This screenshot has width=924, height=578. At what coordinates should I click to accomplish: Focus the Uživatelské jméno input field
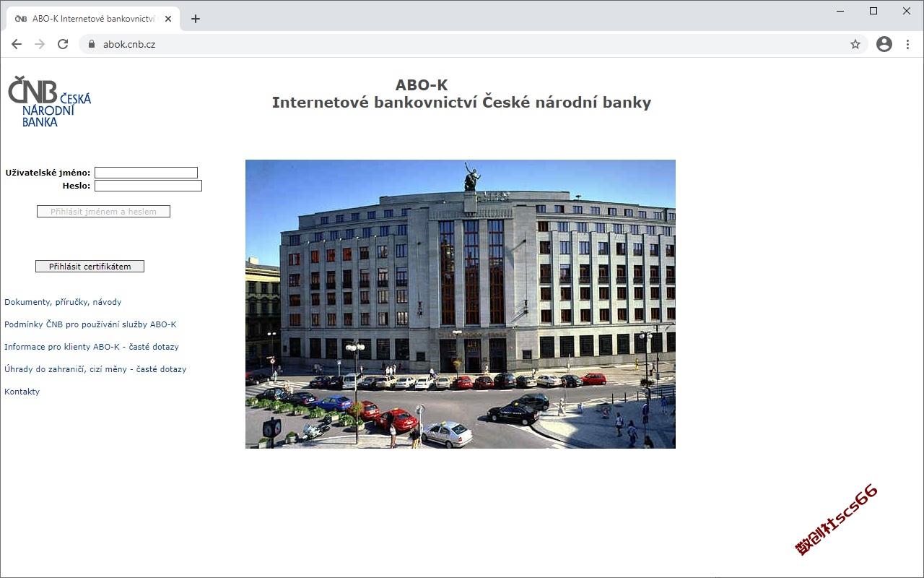pos(146,173)
